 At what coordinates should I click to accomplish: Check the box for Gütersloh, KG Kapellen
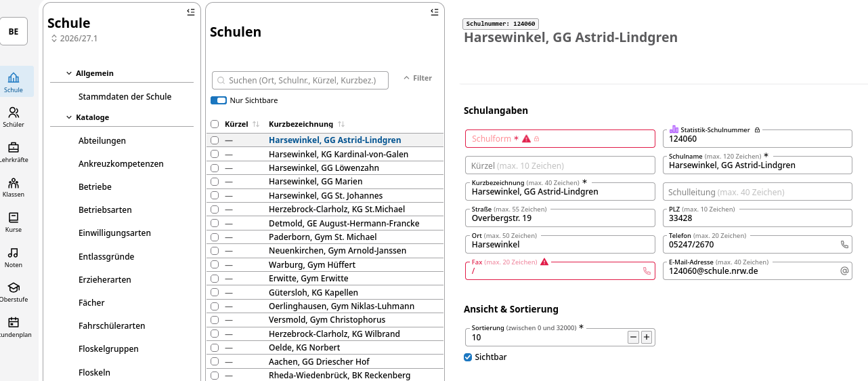pos(215,292)
